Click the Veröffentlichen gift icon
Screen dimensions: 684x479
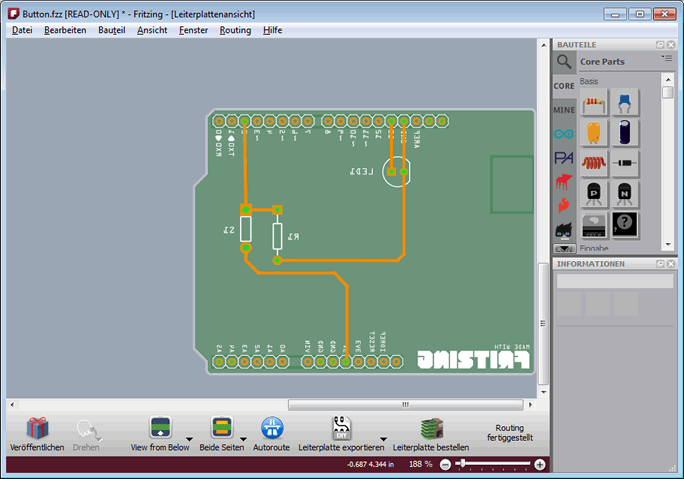pyautogui.click(x=37, y=428)
